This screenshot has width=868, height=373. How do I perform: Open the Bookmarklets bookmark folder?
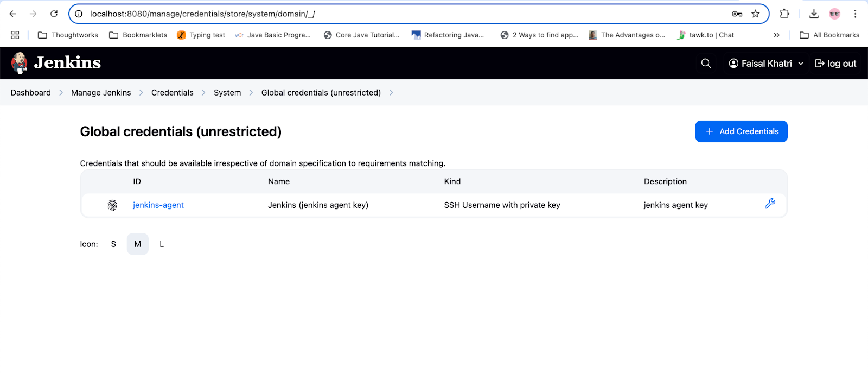click(138, 35)
